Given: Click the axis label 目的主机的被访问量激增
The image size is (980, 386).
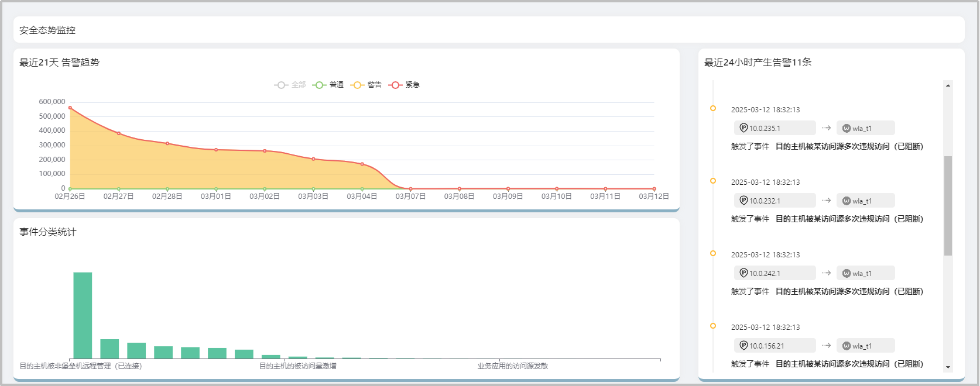Looking at the screenshot, I should 298,366.
